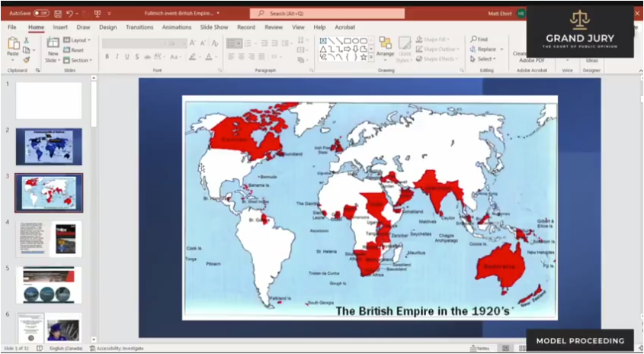
Task: Click the Copy icon in Clipboard group
Action: point(26,50)
